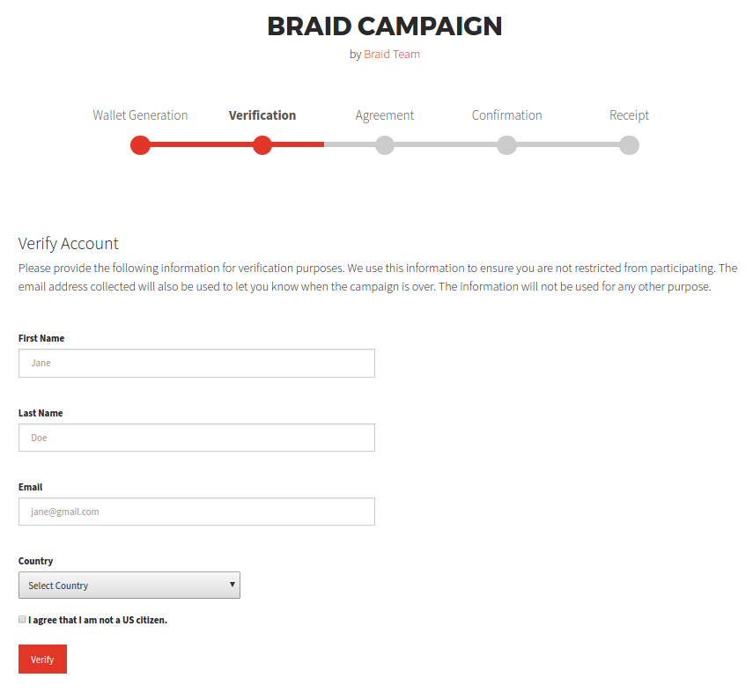Select the Agreement step label
This screenshot has width=753, height=700.
385,115
